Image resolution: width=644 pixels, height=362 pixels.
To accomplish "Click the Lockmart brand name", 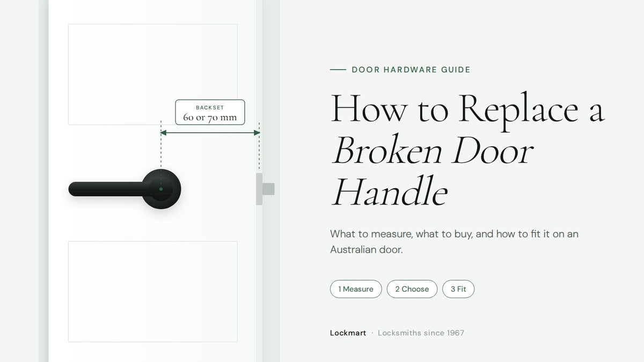I will (x=348, y=333).
